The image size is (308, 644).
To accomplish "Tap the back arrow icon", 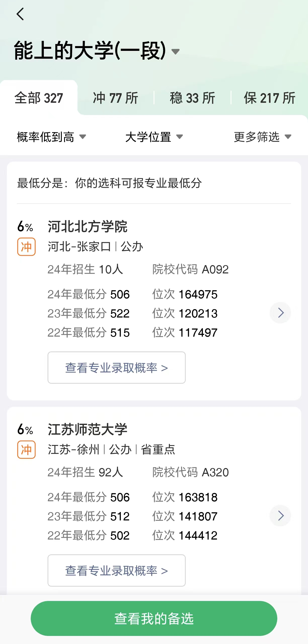I will 20,14.
